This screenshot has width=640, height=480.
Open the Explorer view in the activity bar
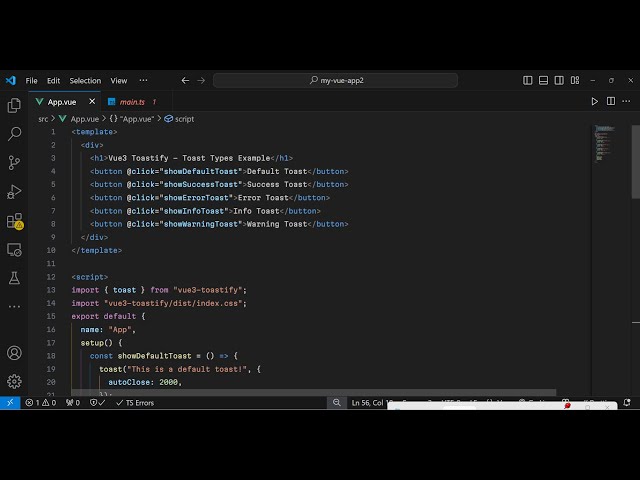(14, 105)
